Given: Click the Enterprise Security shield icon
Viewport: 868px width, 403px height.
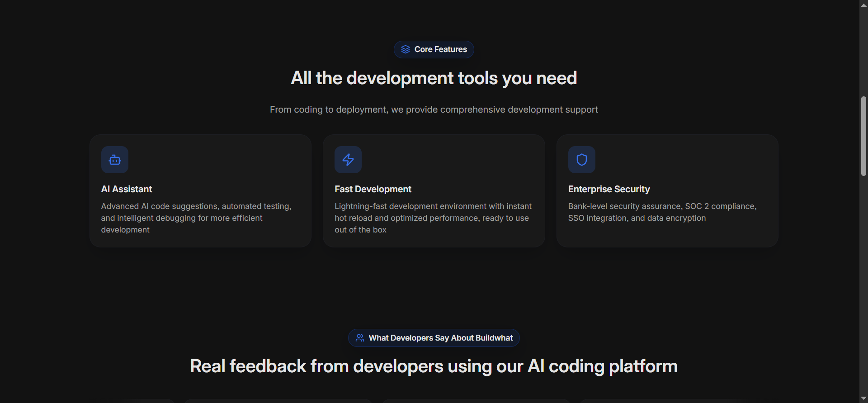Looking at the screenshot, I should [582, 160].
